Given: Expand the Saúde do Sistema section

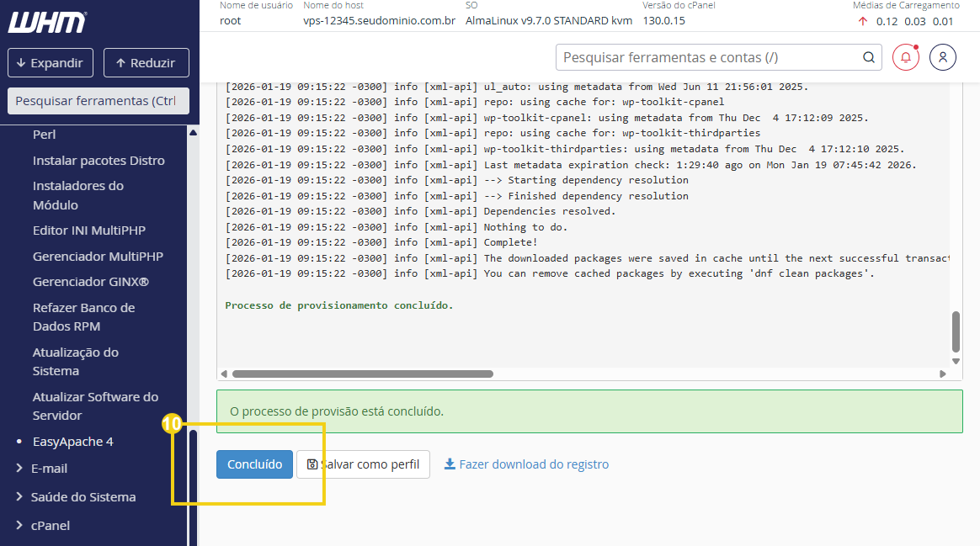Looking at the screenshot, I should [x=83, y=496].
